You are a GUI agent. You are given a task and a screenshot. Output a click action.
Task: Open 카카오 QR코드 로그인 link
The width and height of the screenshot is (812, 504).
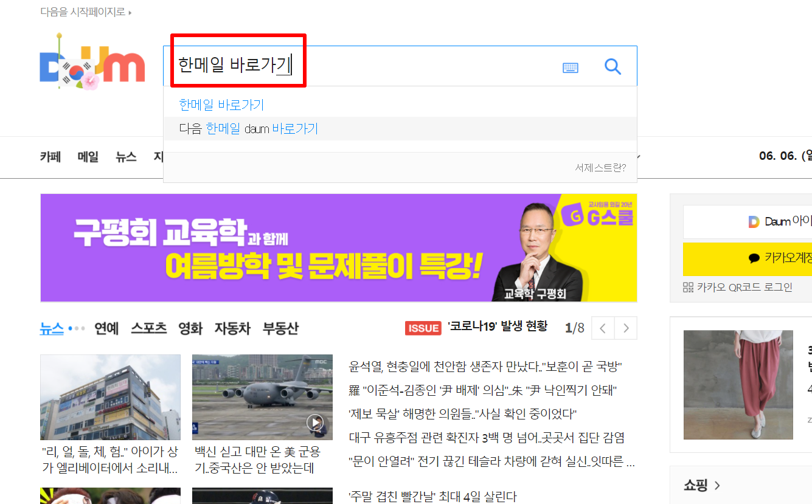(744, 288)
